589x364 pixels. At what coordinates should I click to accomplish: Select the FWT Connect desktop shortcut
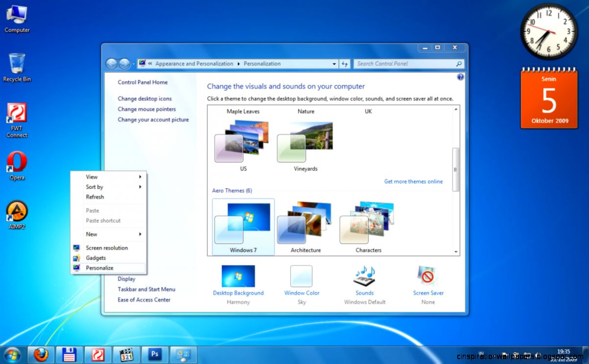(x=17, y=120)
